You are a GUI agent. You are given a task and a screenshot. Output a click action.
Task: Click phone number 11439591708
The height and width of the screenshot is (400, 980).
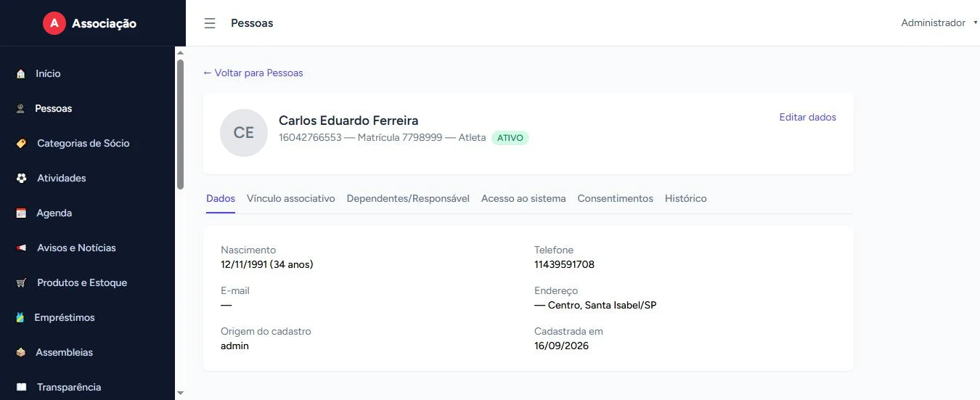tap(564, 264)
